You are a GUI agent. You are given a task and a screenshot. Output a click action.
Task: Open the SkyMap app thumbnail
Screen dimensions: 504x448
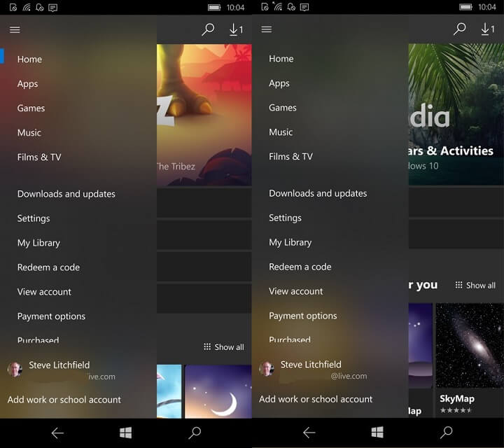(470, 346)
